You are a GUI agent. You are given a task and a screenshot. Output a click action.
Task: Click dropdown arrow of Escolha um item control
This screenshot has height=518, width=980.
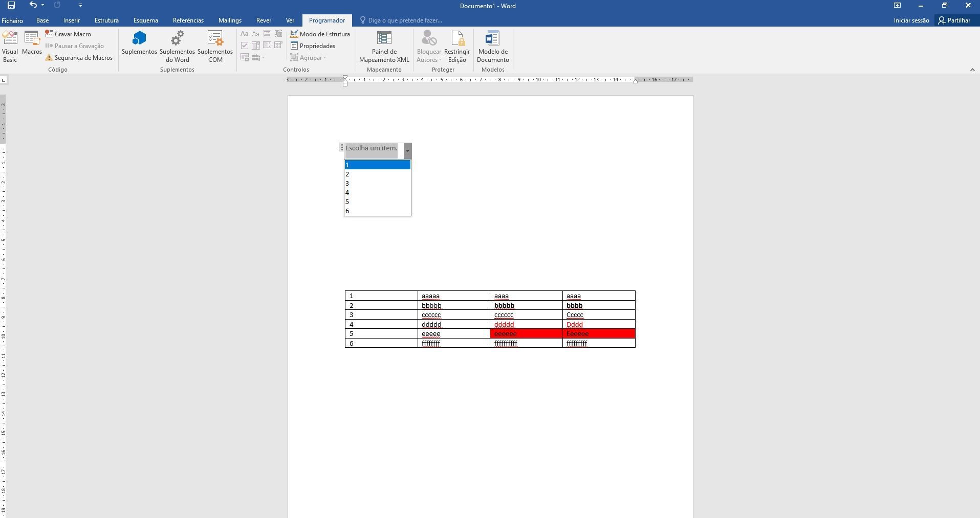click(407, 151)
